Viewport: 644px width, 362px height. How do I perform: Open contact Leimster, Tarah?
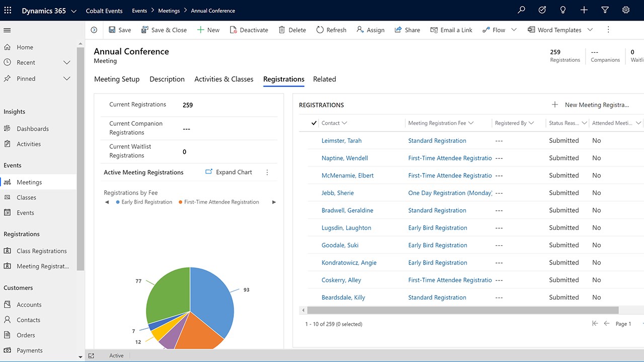342,141
